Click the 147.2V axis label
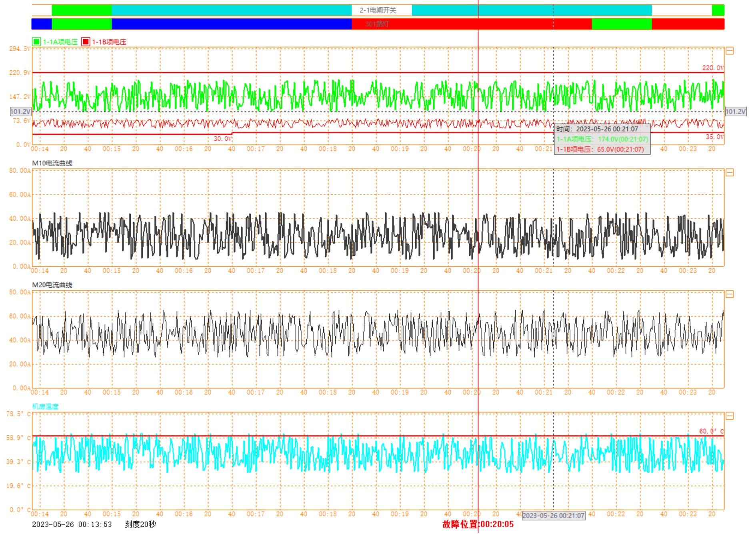Viewport: 756px width, 534px height. click(x=20, y=97)
